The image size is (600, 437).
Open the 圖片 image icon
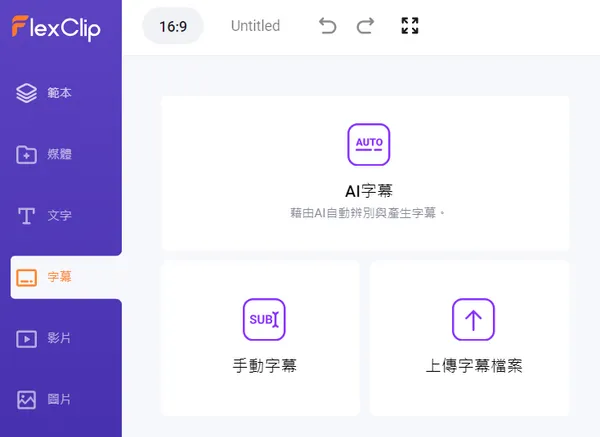26,400
